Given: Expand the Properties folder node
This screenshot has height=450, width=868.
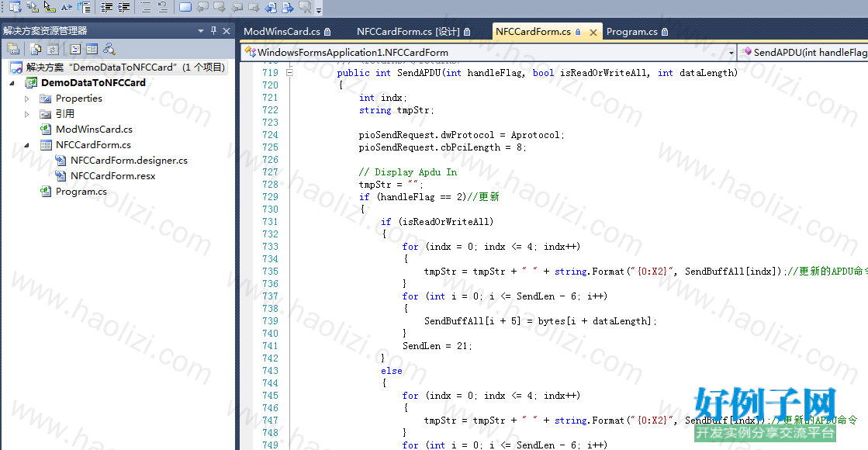Looking at the screenshot, I should click(x=26, y=99).
